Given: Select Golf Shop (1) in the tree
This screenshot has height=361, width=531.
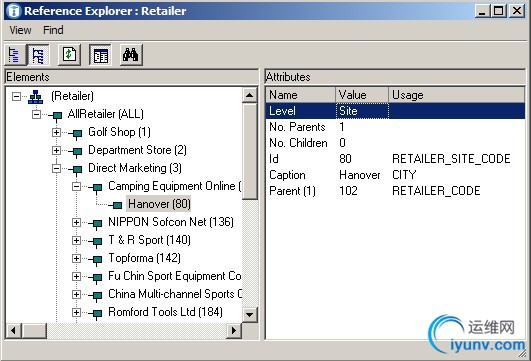Looking at the screenshot, I should (x=119, y=132).
